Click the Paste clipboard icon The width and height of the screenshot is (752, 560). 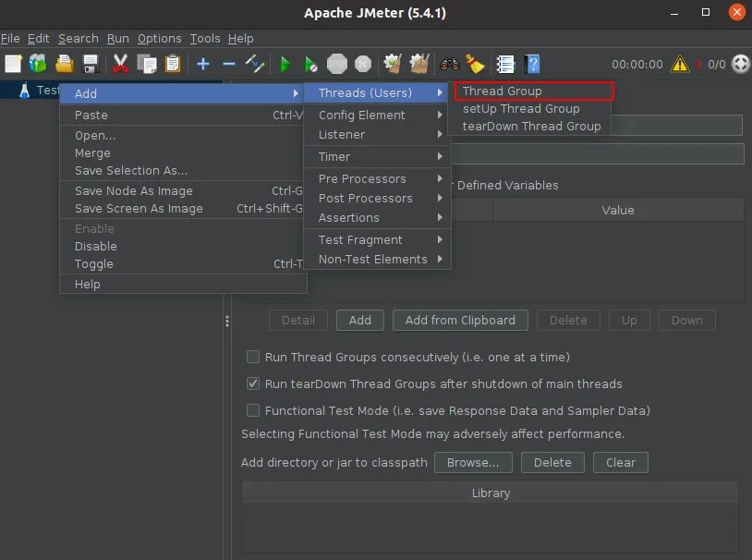pyautogui.click(x=173, y=64)
